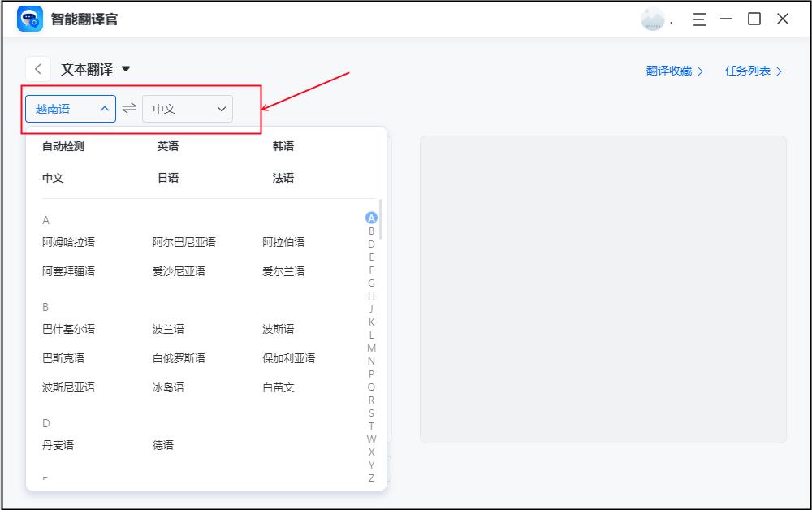Viewport: 812px width, 510px height.
Task: Select 阿拉伯语 in the A section
Action: [x=283, y=242]
